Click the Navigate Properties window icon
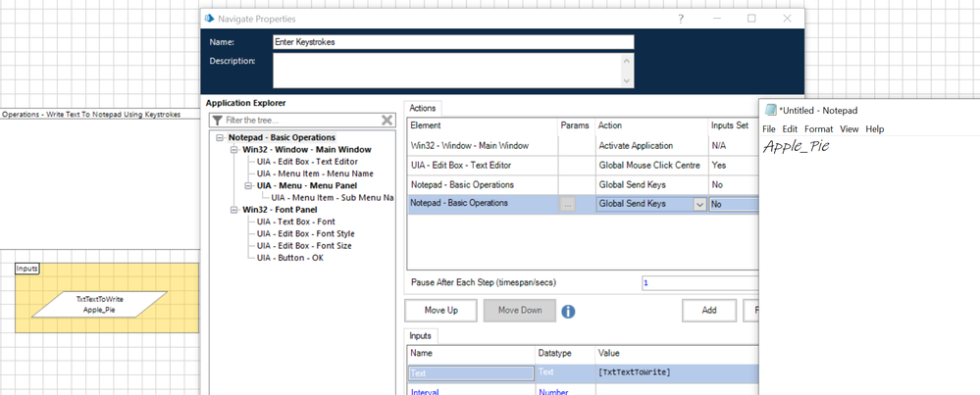The width and height of the screenshot is (980, 395). pos(208,19)
